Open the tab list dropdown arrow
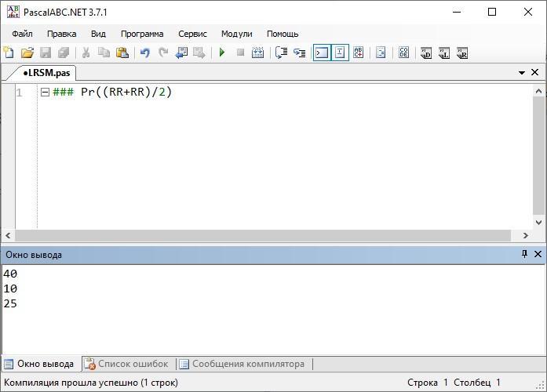The image size is (547, 392). click(x=522, y=72)
